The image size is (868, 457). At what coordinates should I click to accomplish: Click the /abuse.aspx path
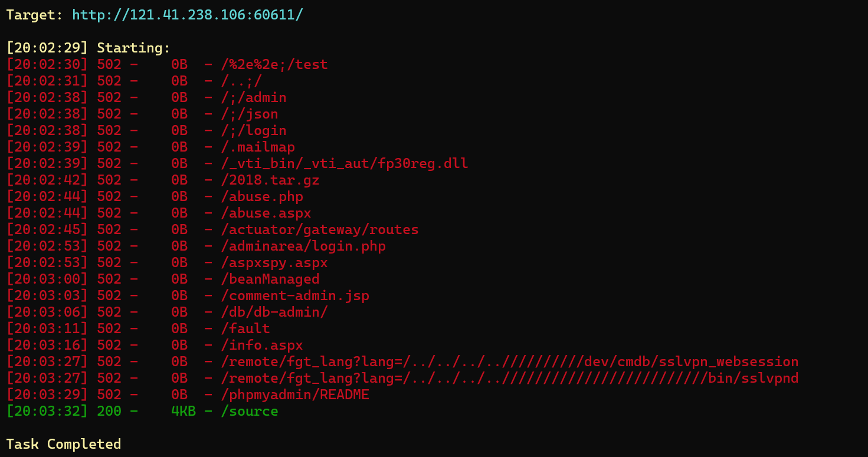coord(266,213)
